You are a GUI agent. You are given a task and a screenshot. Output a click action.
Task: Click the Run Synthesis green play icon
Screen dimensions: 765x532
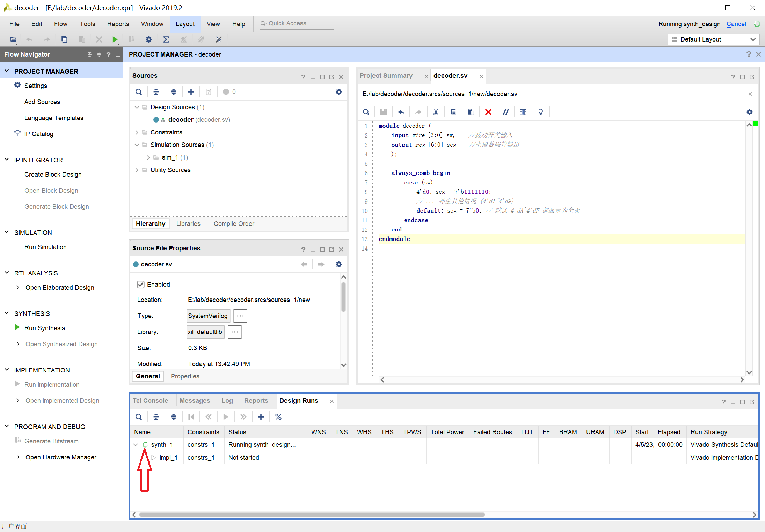pos(17,327)
